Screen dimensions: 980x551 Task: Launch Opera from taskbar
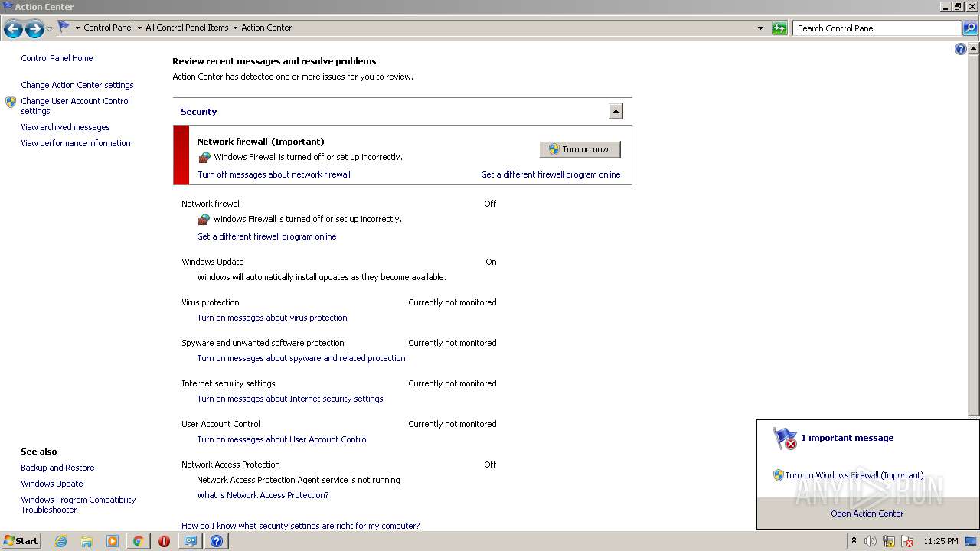[x=164, y=541]
